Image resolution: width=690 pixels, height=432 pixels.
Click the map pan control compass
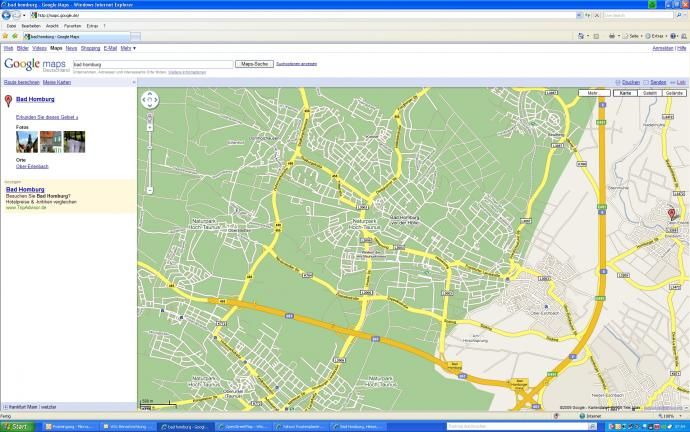point(150,99)
